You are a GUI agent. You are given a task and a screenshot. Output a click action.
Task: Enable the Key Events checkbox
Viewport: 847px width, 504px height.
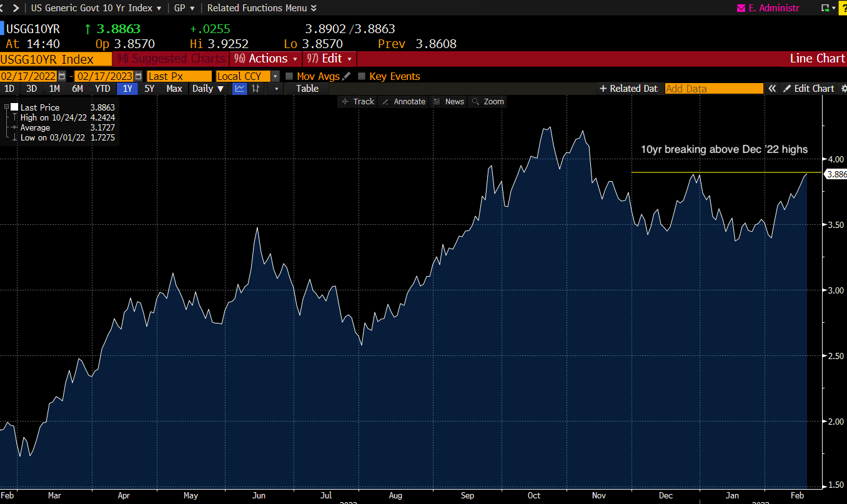(361, 76)
